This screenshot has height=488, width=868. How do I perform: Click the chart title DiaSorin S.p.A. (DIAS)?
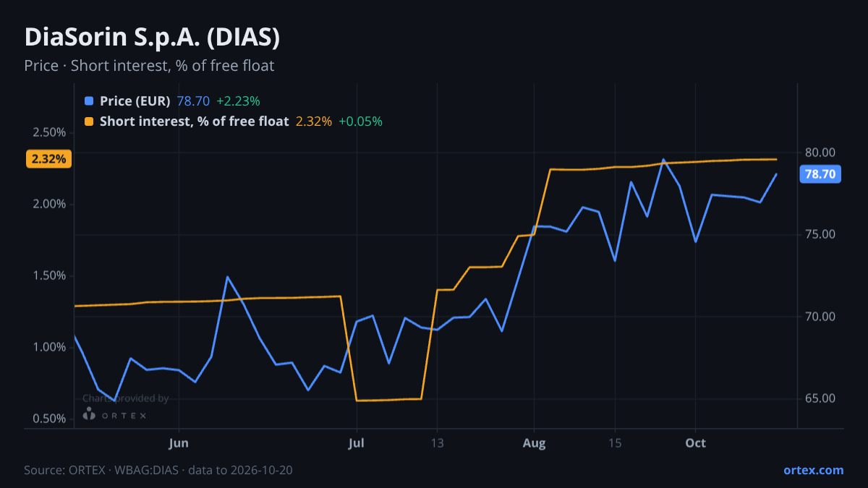[x=152, y=38]
